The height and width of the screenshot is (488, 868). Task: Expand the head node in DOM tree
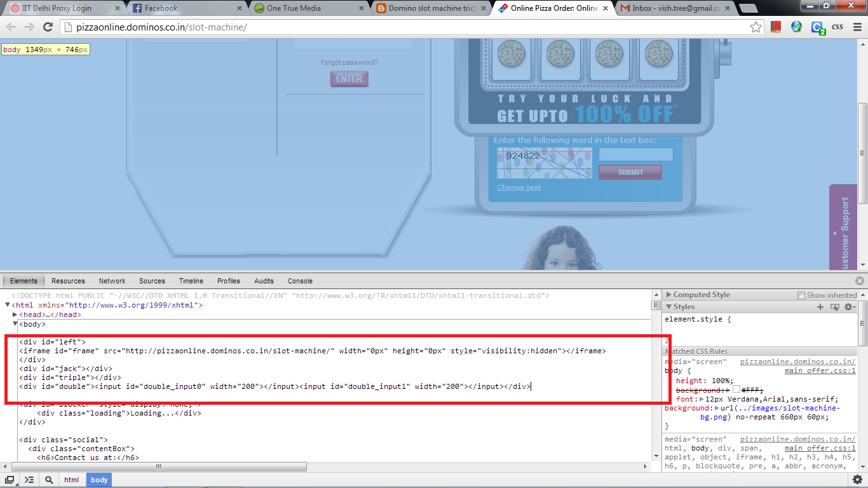pyautogui.click(x=15, y=315)
